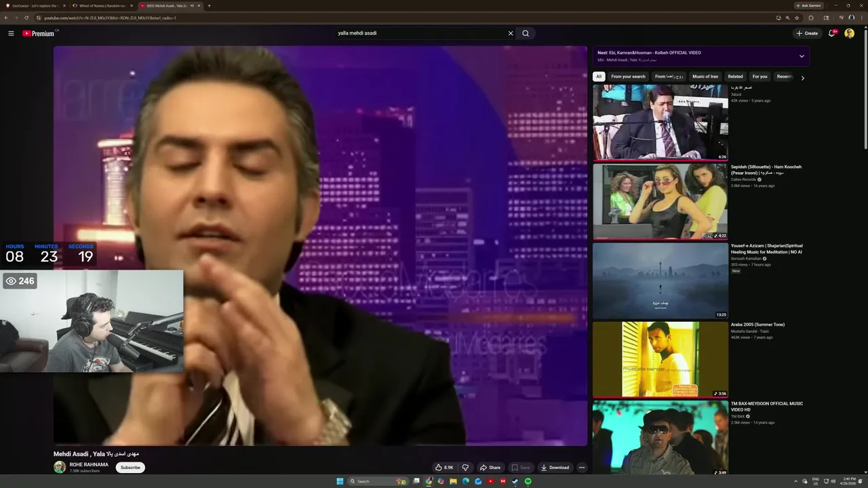The image size is (868, 488).
Task: Open Ask Gemini in browser
Action: point(808,5)
